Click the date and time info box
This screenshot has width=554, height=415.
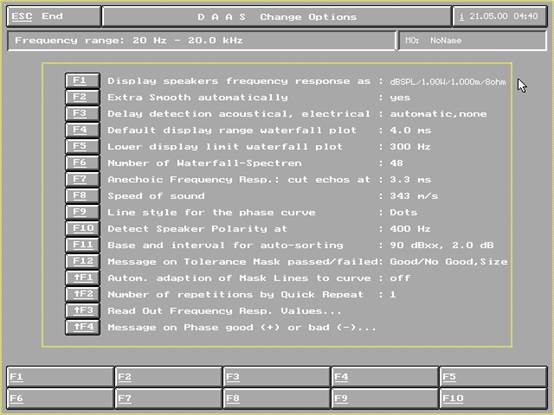(x=500, y=16)
